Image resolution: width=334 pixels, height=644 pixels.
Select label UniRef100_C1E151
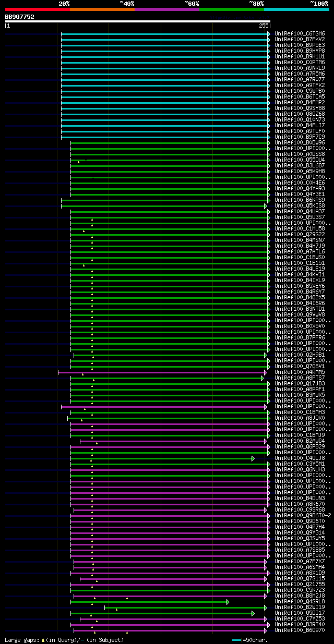(300, 263)
